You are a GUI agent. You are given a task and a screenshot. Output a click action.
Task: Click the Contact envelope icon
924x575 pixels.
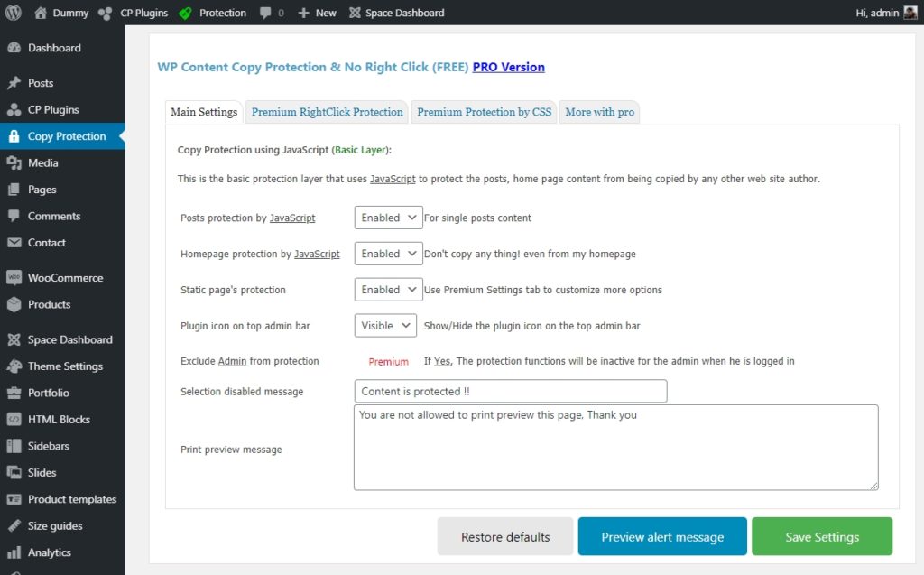click(x=14, y=243)
